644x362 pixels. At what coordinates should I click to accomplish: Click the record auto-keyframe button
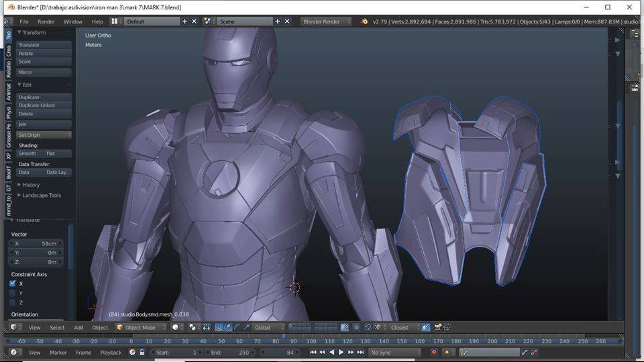pyautogui.click(x=434, y=352)
